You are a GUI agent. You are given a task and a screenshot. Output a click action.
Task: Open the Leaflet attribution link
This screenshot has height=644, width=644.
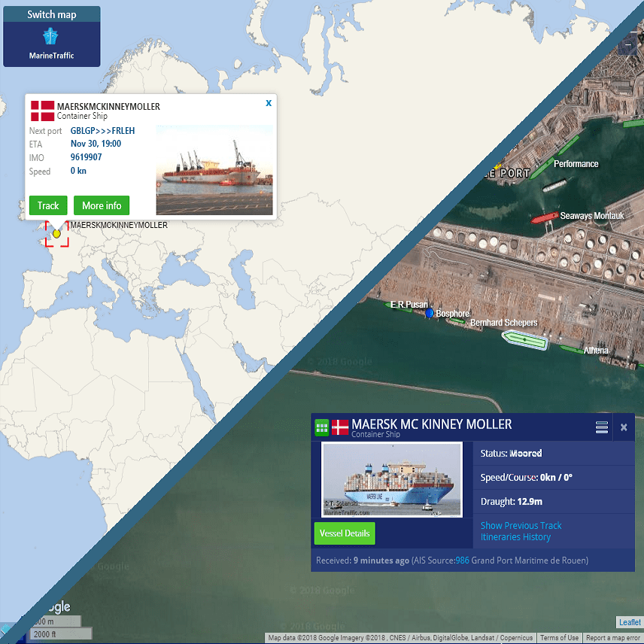(629, 622)
